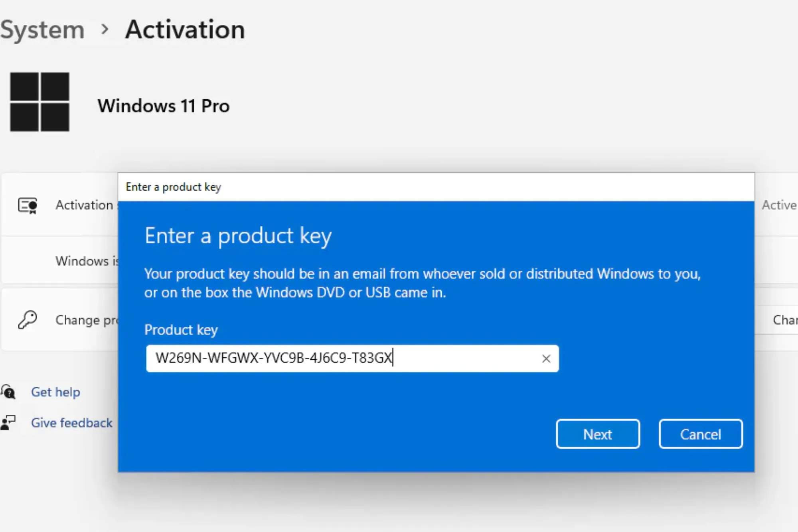Screen dimensions: 798x532
Task: Click the Windows 11 logo
Action: click(x=40, y=102)
